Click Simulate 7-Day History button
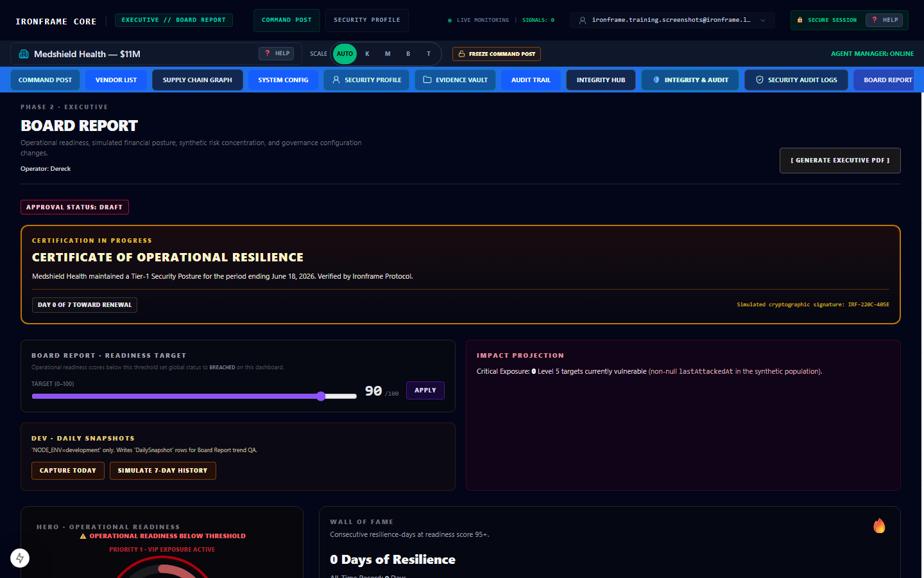Image resolution: width=924 pixels, height=578 pixels. [163, 471]
